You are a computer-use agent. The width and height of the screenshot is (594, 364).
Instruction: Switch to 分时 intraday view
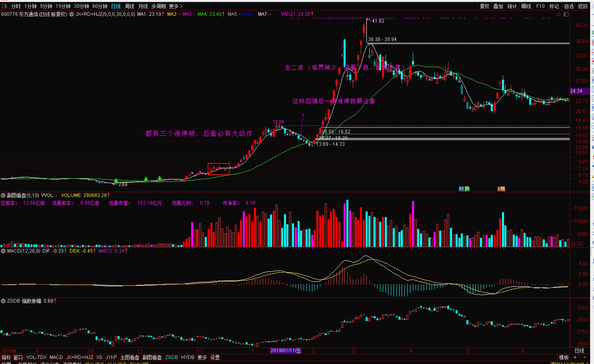pos(16,6)
